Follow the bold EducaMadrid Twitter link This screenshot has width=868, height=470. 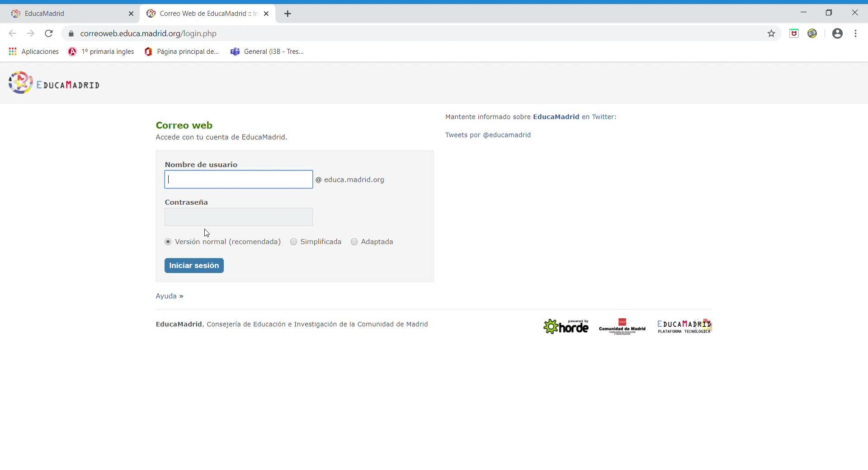tap(556, 117)
